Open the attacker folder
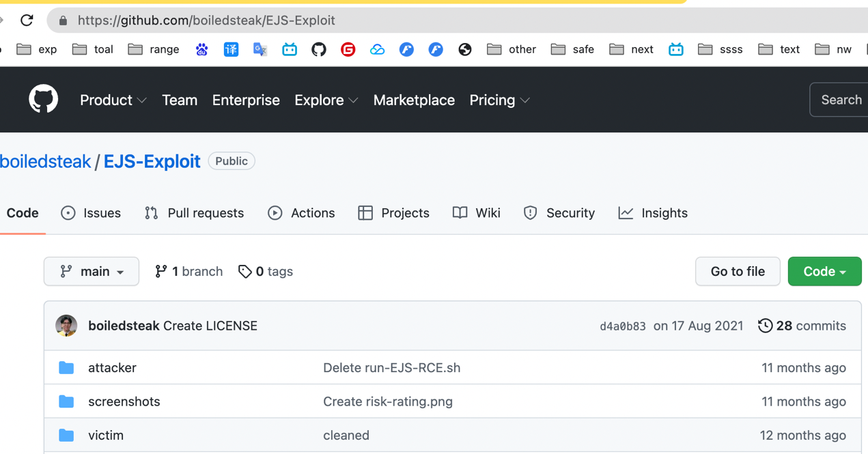The width and height of the screenshot is (868, 454). click(112, 367)
